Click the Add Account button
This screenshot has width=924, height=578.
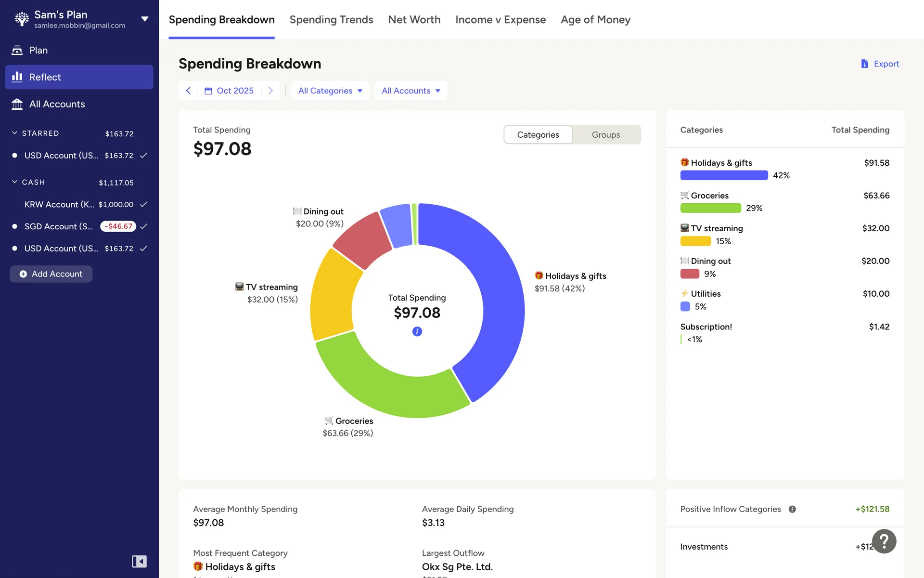(x=51, y=274)
